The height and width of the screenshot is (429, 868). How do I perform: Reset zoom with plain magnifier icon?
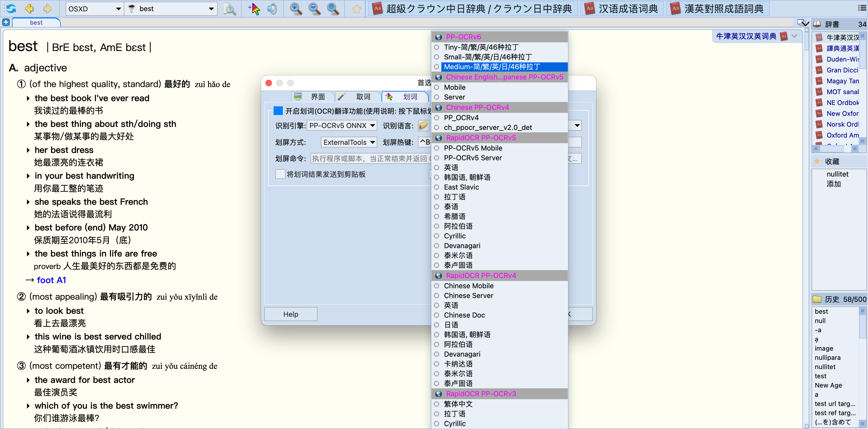tap(333, 9)
